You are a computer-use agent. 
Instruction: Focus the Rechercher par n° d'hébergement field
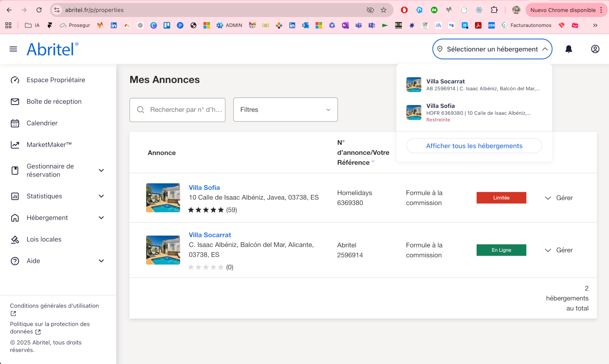point(177,110)
